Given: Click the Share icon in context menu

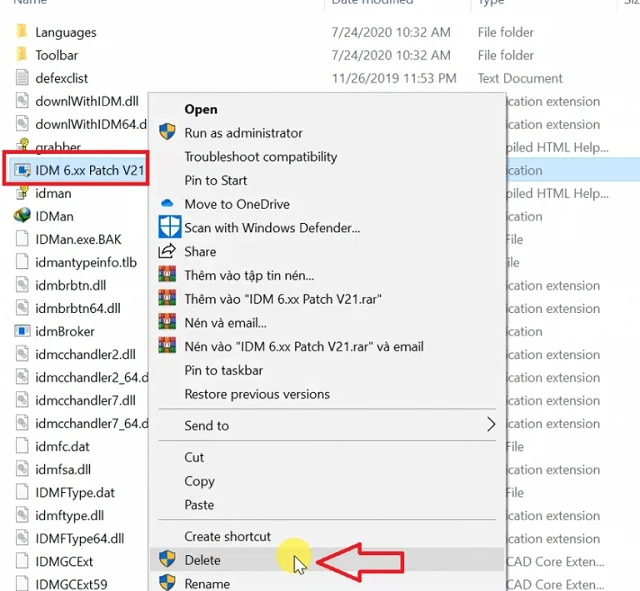Looking at the screenshot, I should [x=167, y=251].
